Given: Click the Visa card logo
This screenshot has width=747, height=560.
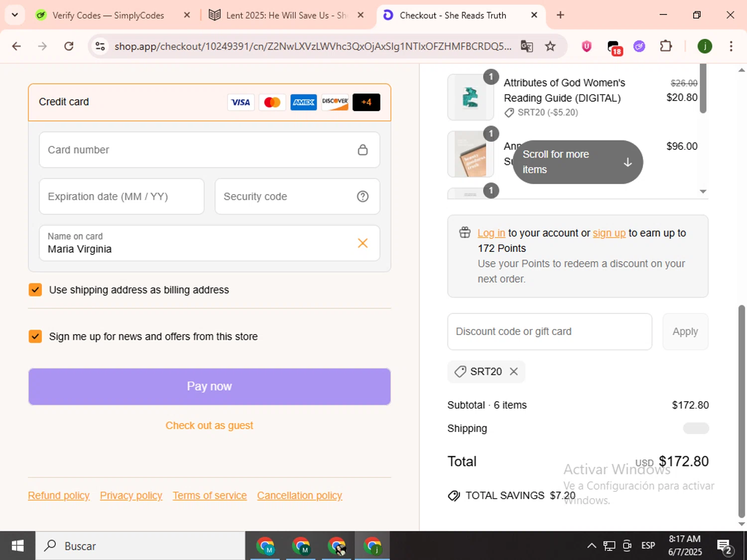Looking at the screenshot, I should tap(241, 102).
